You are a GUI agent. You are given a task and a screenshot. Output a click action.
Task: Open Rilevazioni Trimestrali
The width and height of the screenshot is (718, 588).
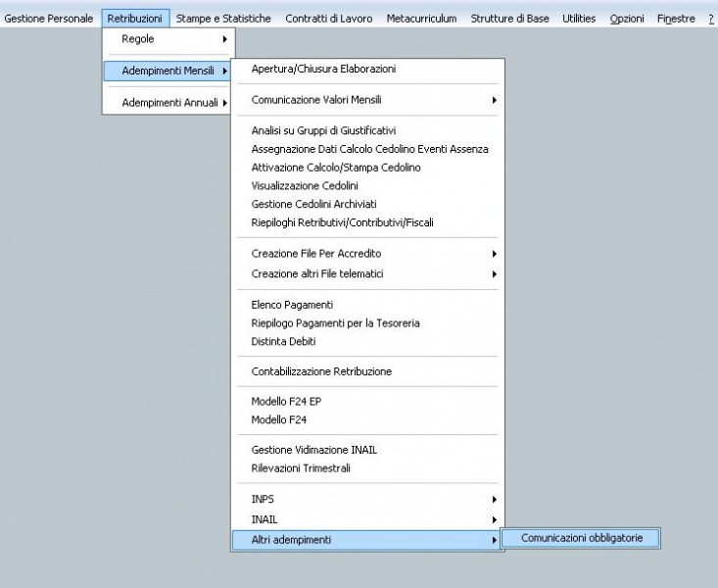pyautogui.click(x=367, y=468)
